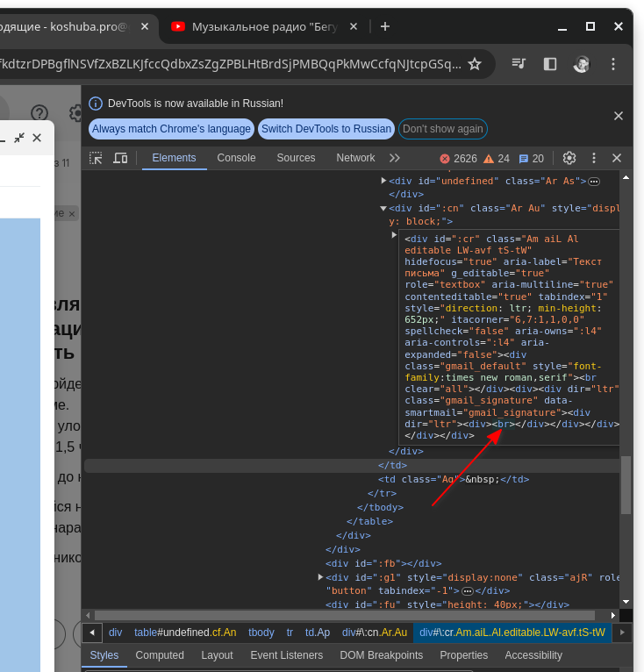Exit full-screen compose in Gmail window
Screen dimensions: 644x672
click(19, 138)
